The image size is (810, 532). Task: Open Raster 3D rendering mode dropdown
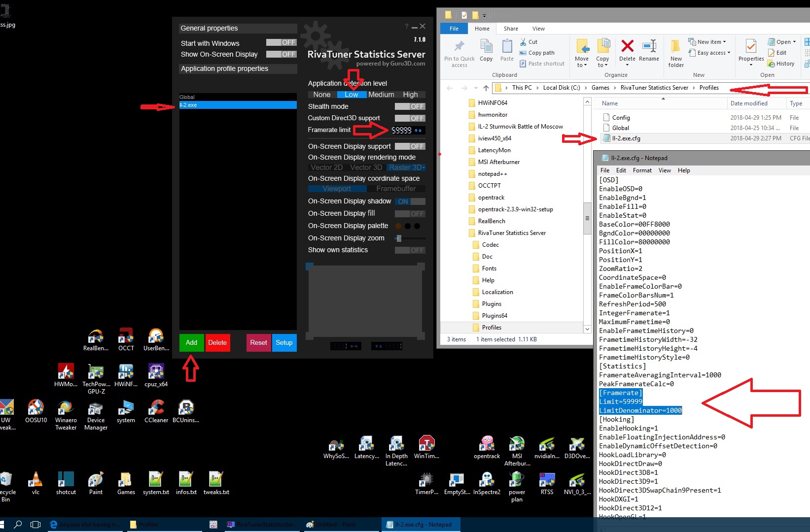(x=406, y=167)
